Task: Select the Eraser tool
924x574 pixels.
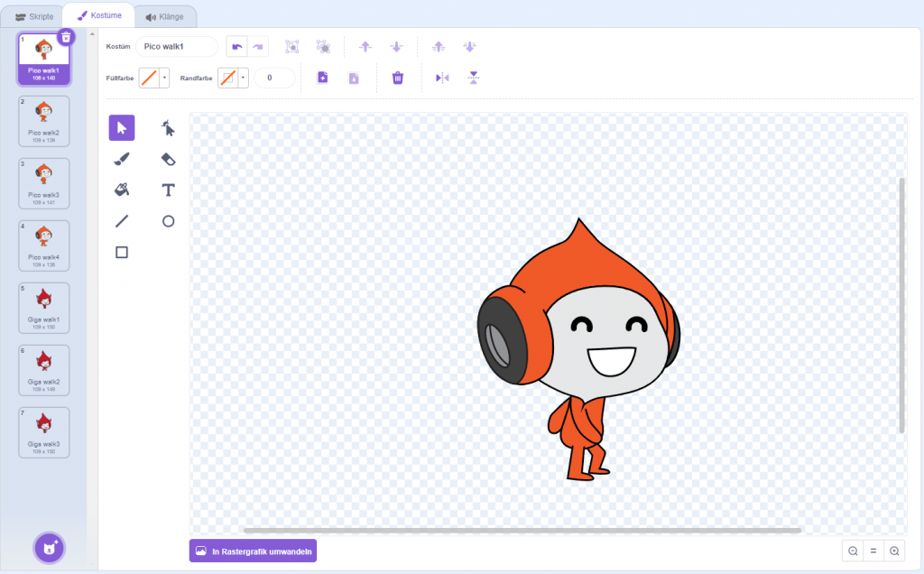Action: pyautogui.click(x=168, y=159)
